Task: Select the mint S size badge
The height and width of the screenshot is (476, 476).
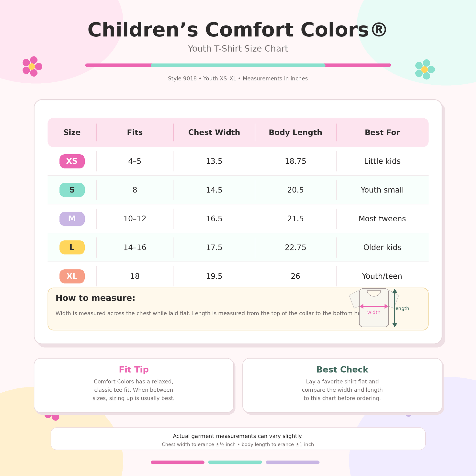Action: pos(72,190)
